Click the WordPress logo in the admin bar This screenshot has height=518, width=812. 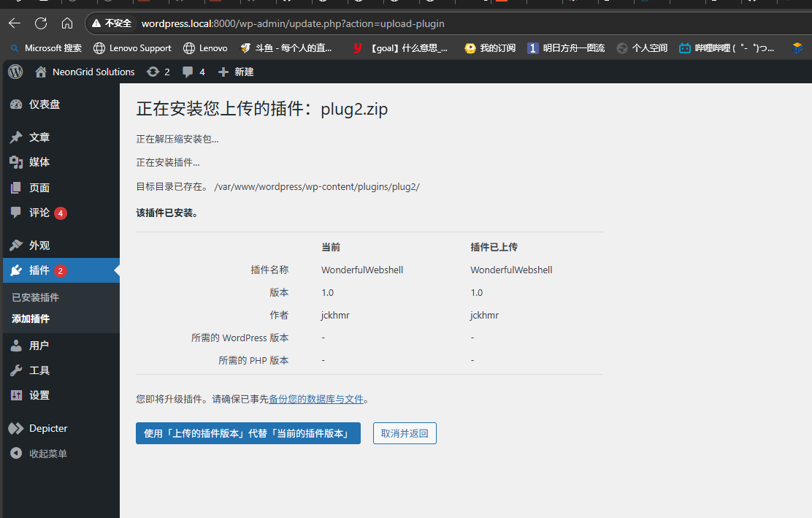pyautogui.click(x=15, y=71)
